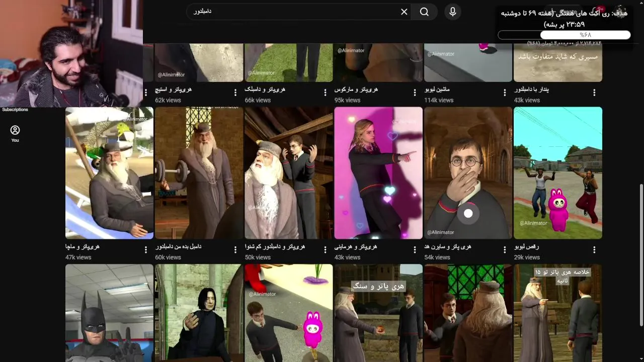Clear the search box with the X icon
This screenshot has height=362, width=644.
pyautogui.click(x=404, y=12)
